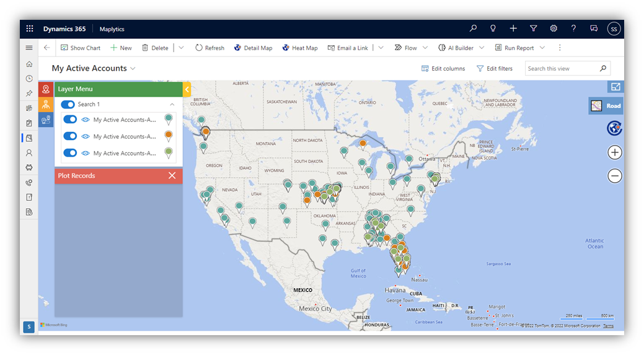Go to Home in left sidebar
The width and height of the screenshot is (644, 355).
click(x=29, y=64)
